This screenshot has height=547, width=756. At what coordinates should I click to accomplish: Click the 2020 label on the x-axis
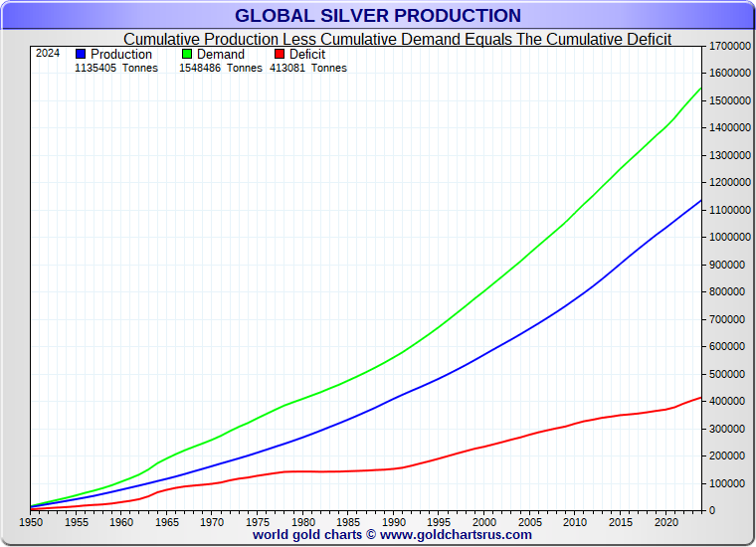click(664, 521)
